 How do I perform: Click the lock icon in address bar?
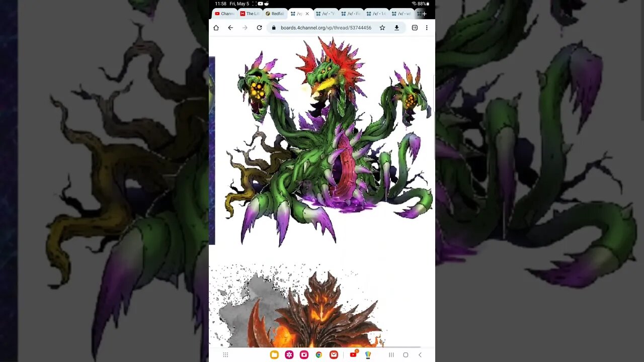(x=274, y=28)
